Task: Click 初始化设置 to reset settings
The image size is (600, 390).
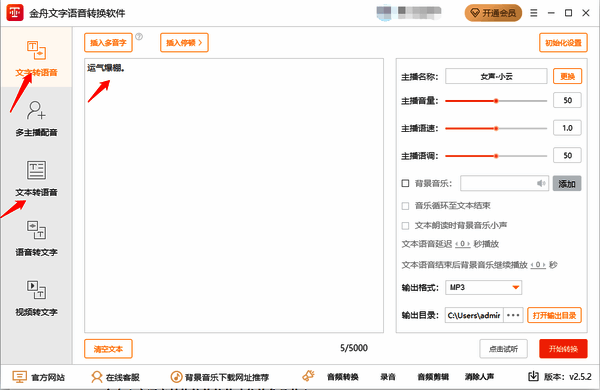Action: pyautogui.click(x=563, y=42)
